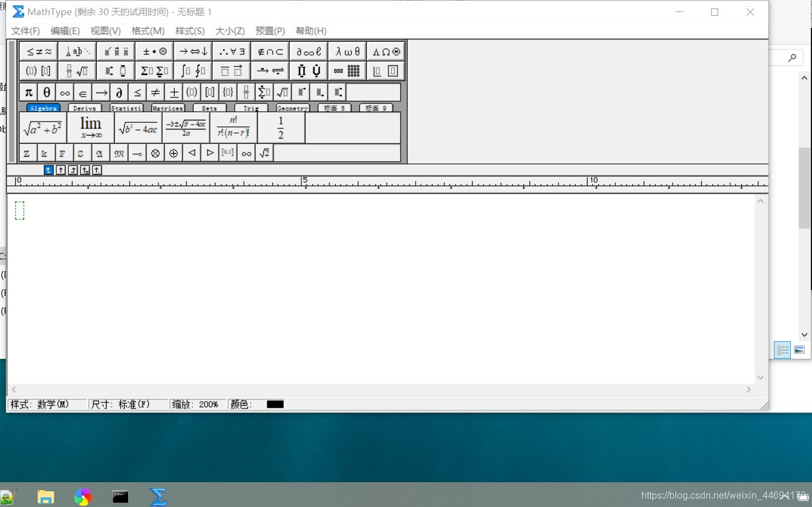812x507 pixels.
Task: Open the lowercase Greek letters palette (λ ω θ)
Action: (x=347, y=51)
